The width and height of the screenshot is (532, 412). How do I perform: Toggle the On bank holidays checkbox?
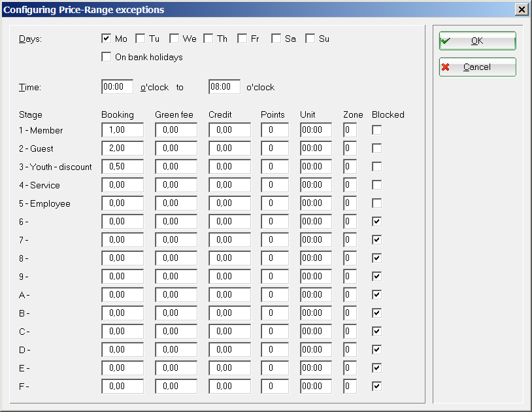pyautogui.click(x=107, y=57)
